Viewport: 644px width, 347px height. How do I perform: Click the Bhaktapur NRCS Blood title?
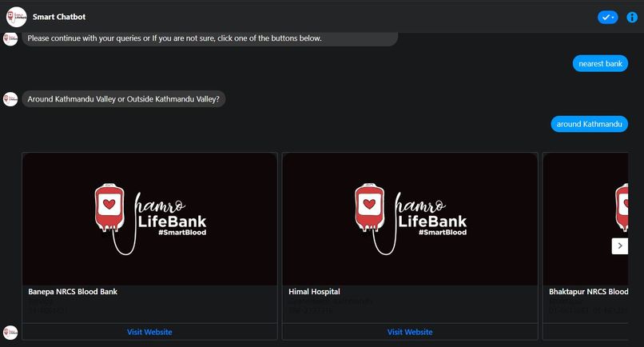(x=589, y=292)
